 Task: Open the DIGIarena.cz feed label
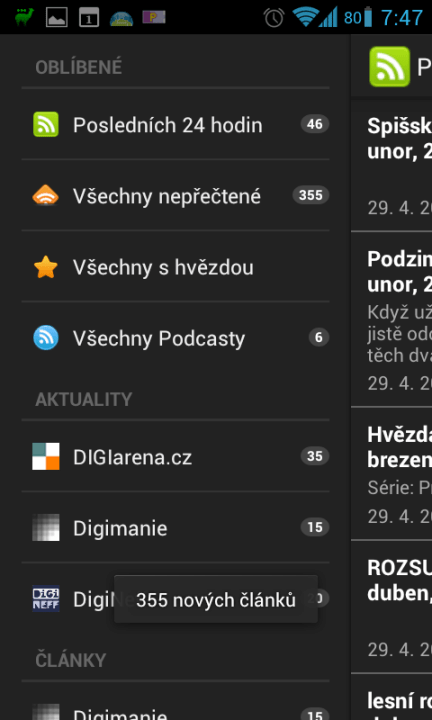pos(132,457)
